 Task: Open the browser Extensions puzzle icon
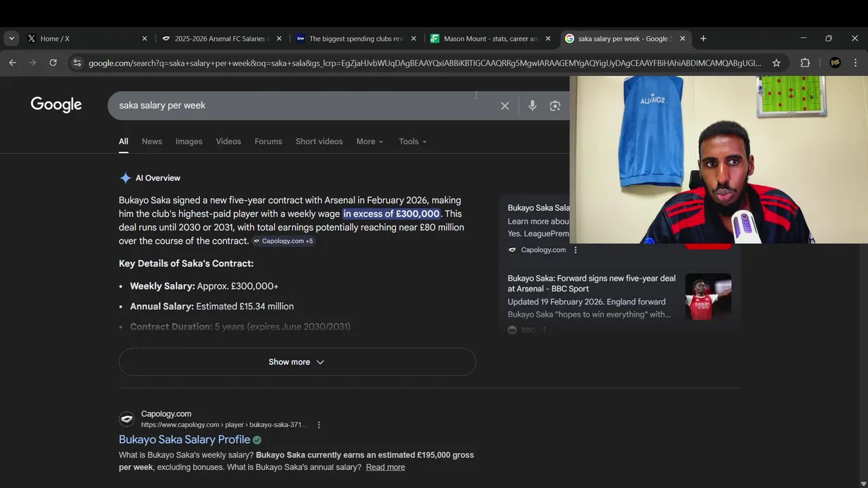pos(805,63)
